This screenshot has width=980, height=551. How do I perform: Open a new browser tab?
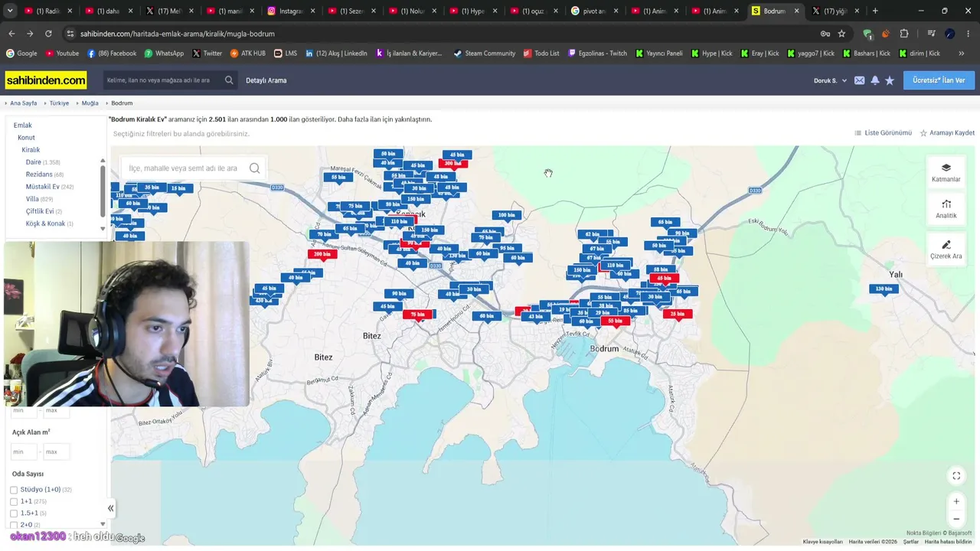tap(875, 11)
